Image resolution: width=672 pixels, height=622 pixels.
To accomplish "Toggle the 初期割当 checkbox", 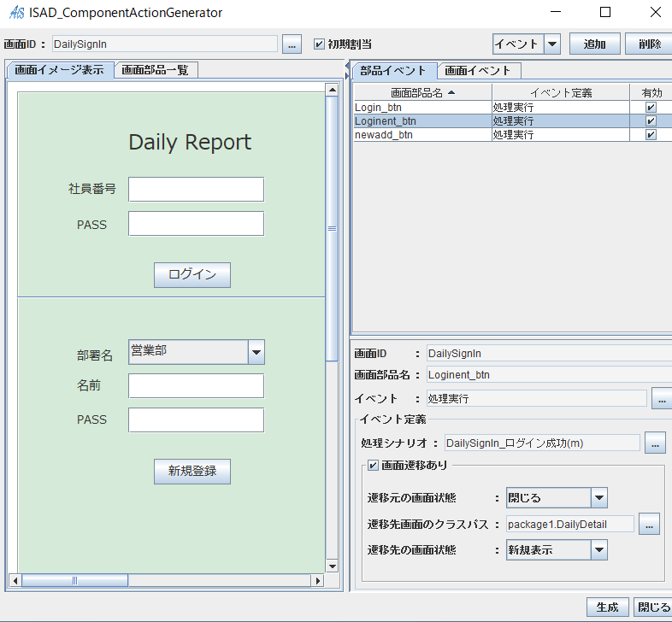I will click(x=320, y=44).
